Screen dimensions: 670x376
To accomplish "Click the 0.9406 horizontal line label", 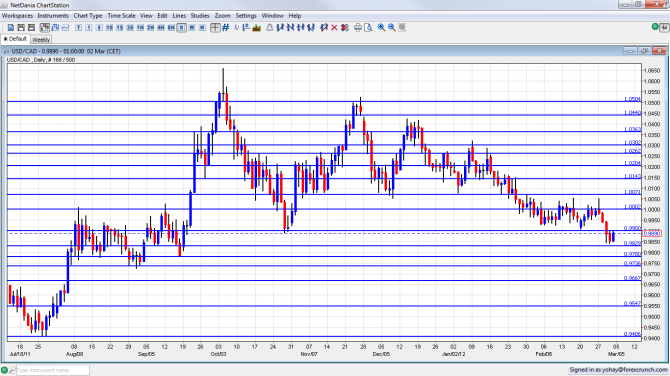I will click(632, 334).
